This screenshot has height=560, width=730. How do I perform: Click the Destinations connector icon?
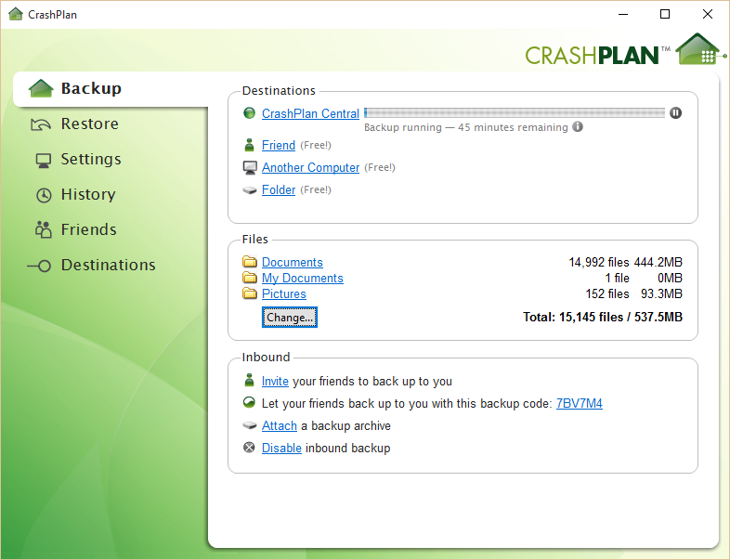[39, 266]
